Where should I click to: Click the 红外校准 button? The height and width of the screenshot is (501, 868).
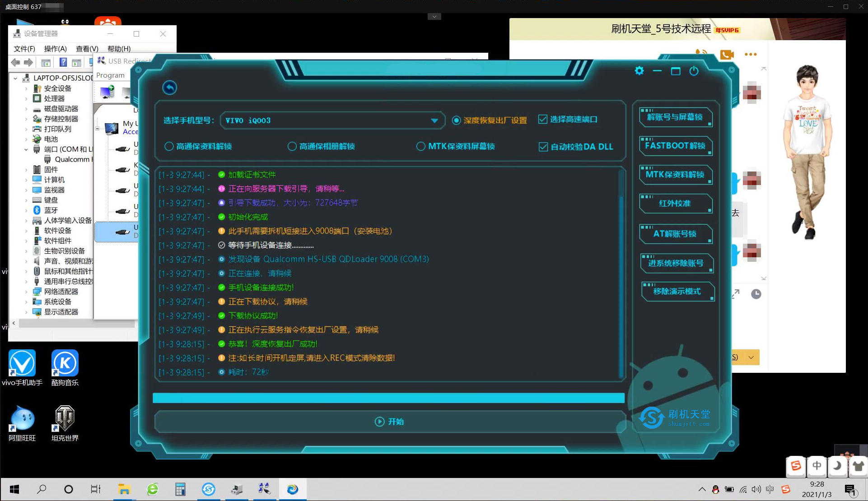click(x=675, y=204)
